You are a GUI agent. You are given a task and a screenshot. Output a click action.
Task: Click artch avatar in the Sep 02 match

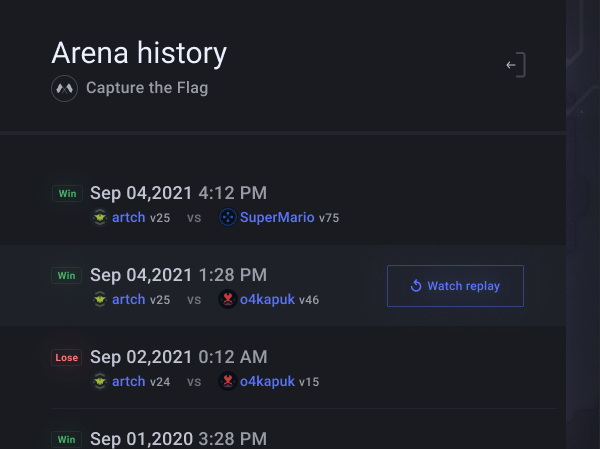pos(100,381)
